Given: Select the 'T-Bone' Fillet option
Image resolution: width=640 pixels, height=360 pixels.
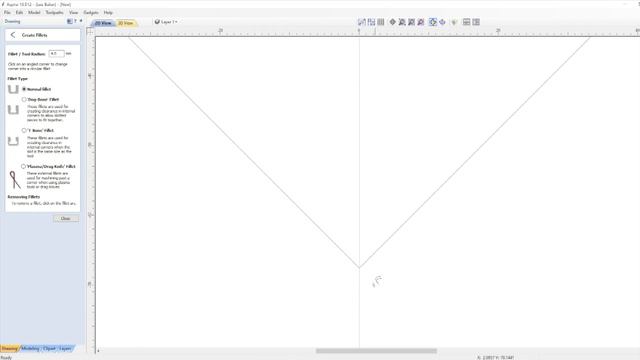Looking at the screenshot, I should tap(24, 130).
